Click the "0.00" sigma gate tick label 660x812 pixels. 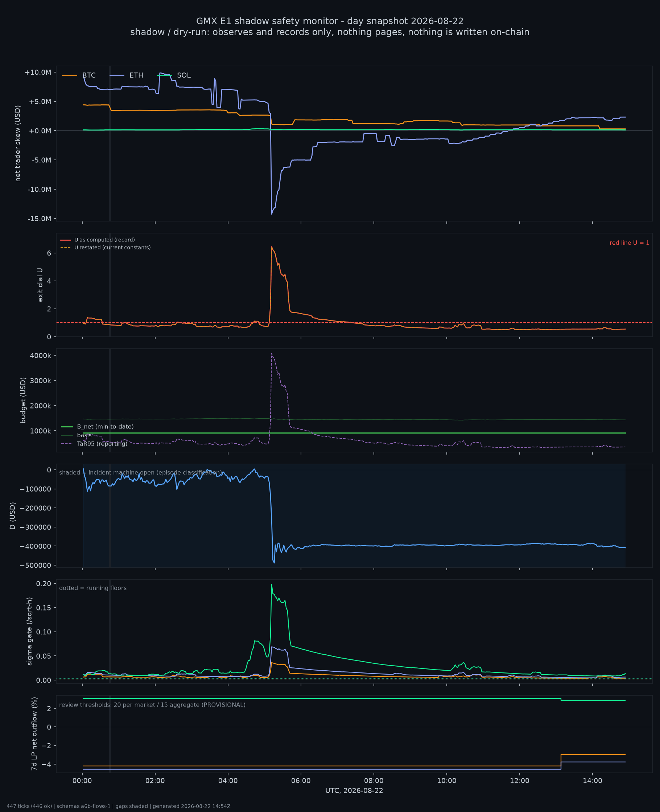(x=44, y=680)
